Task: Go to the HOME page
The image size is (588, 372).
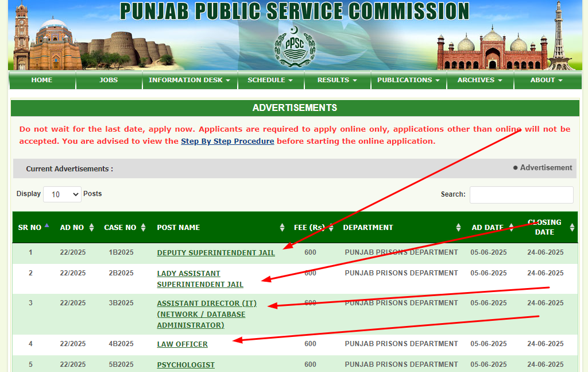Action: (42, 80)
